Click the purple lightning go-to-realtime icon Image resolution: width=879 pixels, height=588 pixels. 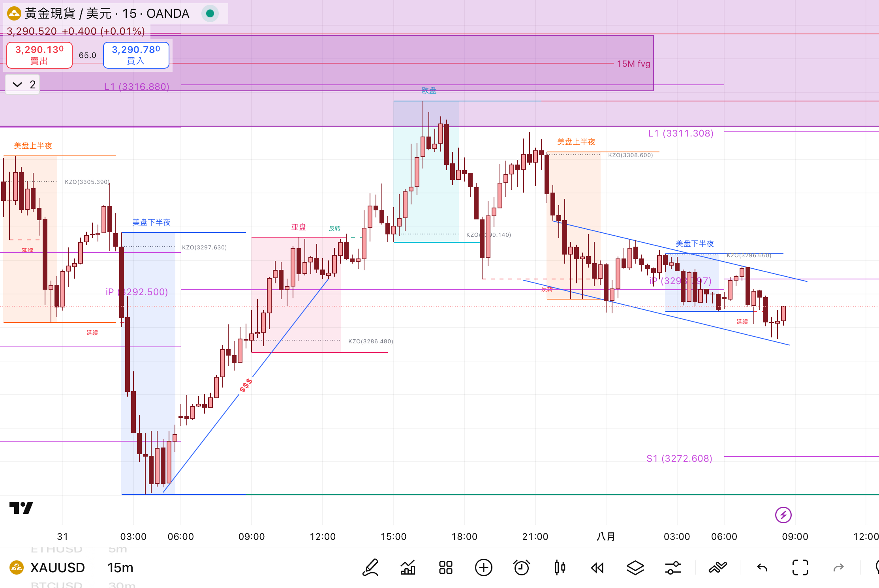783,515
